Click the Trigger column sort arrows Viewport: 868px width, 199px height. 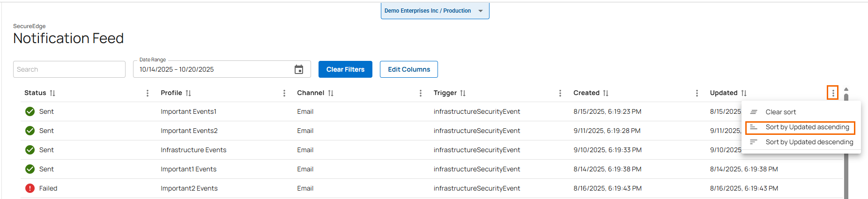[x=463, y=93]
